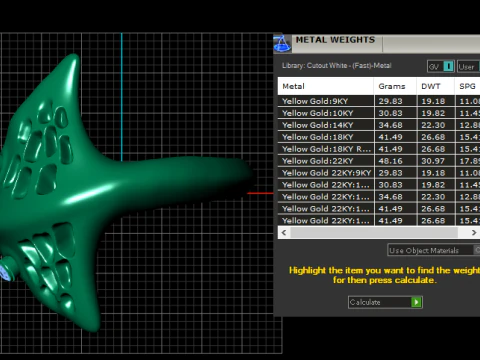Select the Yellow Gold:9KY row
480x360 pixels.
point(379,101)
